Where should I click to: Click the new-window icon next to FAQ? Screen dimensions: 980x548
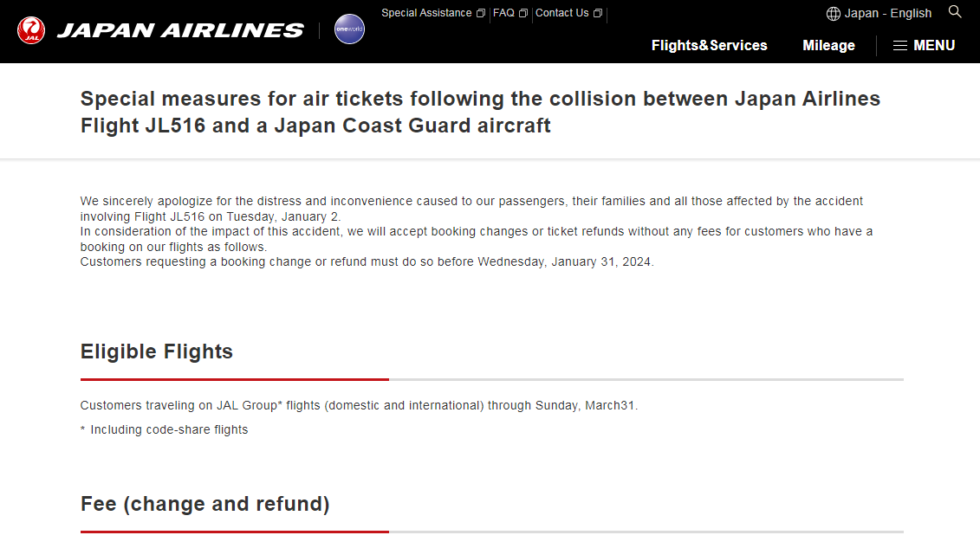523,14
